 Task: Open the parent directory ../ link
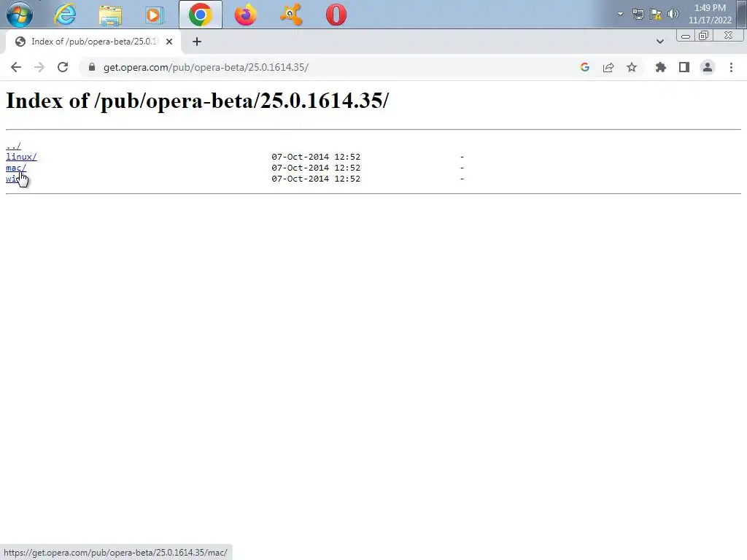[x=13, y=146]
